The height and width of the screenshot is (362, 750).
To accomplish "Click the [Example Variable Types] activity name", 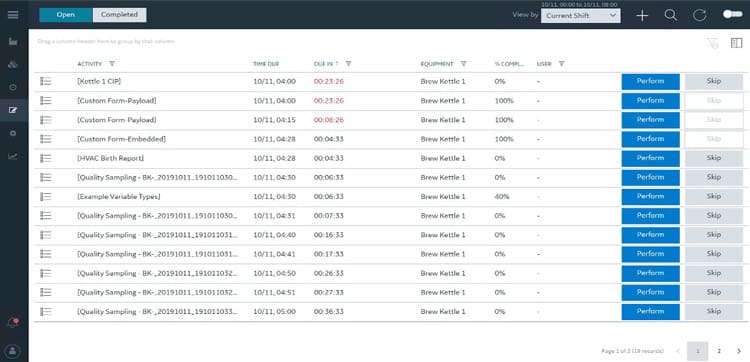I will click(119, 197).
